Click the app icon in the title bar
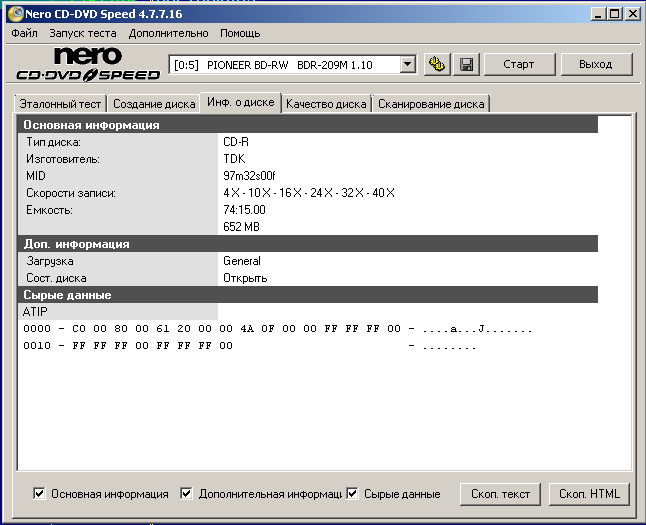This screenshot has width=646, height=525. point(13,14)
